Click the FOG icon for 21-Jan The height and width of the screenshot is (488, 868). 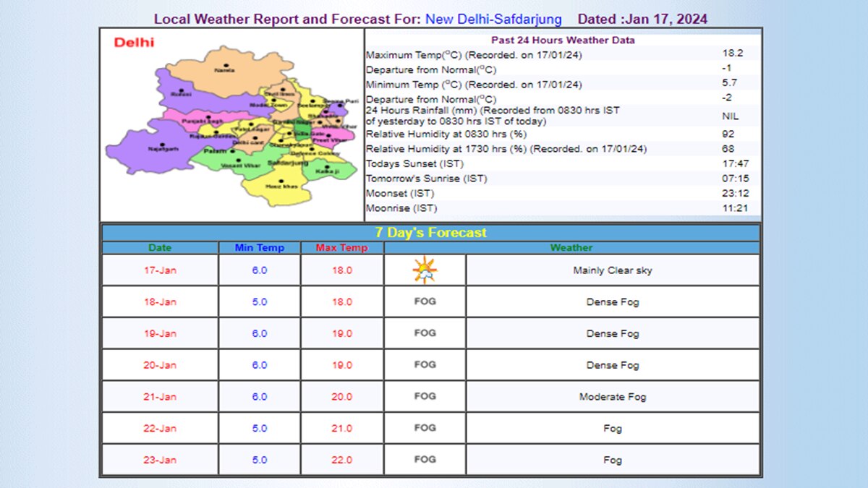[424, 396]
